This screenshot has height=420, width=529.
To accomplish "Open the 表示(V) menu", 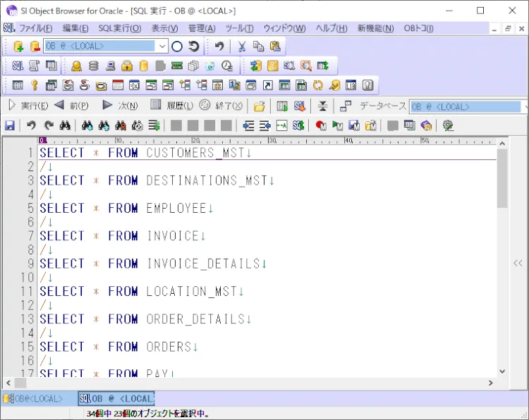I will tap(164, 28).
